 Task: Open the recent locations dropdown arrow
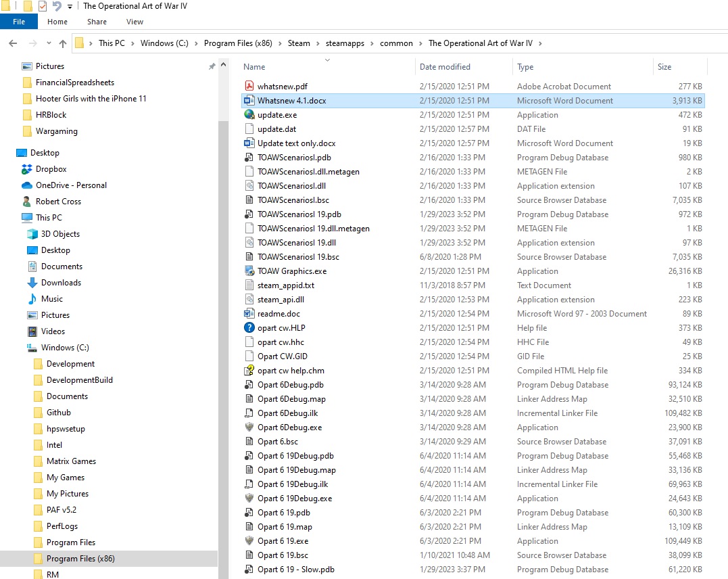point(49,43)
